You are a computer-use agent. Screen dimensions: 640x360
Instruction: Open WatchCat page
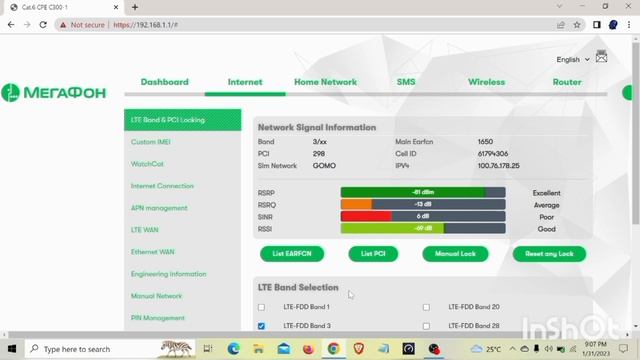[147, 164]
